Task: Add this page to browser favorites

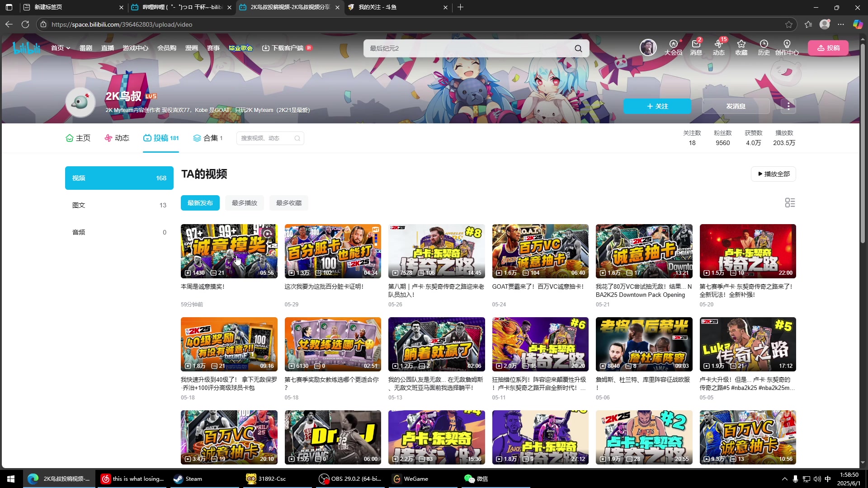Action: point(789,24)
